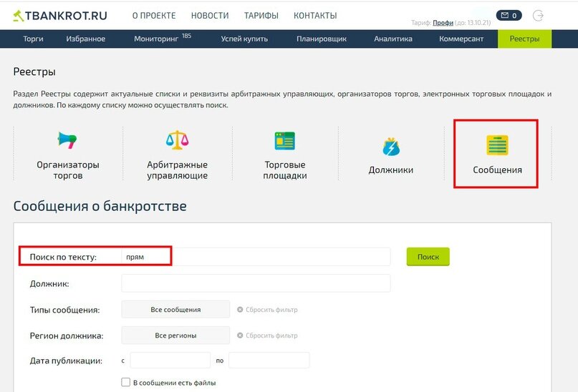Go to the Торги tab

(33, 39)
